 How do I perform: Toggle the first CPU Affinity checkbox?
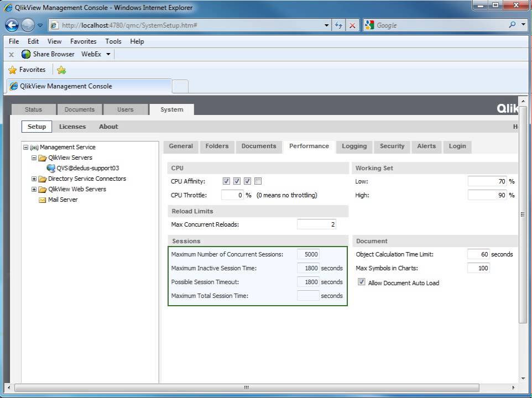[226, 181]
